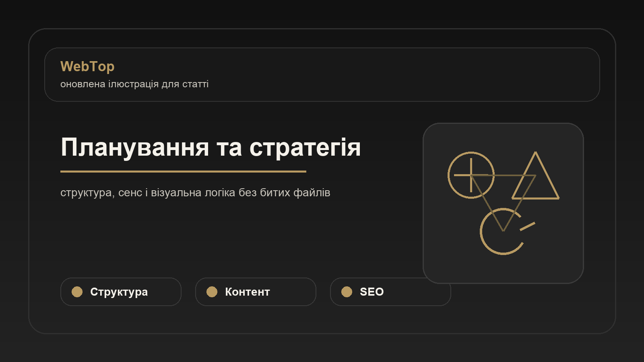Click the circle with crosshair icon
Viewport: 644px width, 362px height.
pyautogui.click(x=471, y=175)
